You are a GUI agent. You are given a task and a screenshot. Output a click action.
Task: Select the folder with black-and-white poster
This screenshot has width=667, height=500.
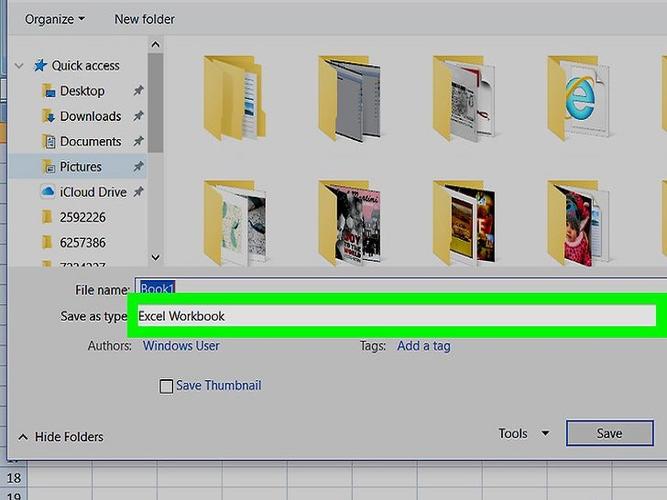tap(350, 223)
